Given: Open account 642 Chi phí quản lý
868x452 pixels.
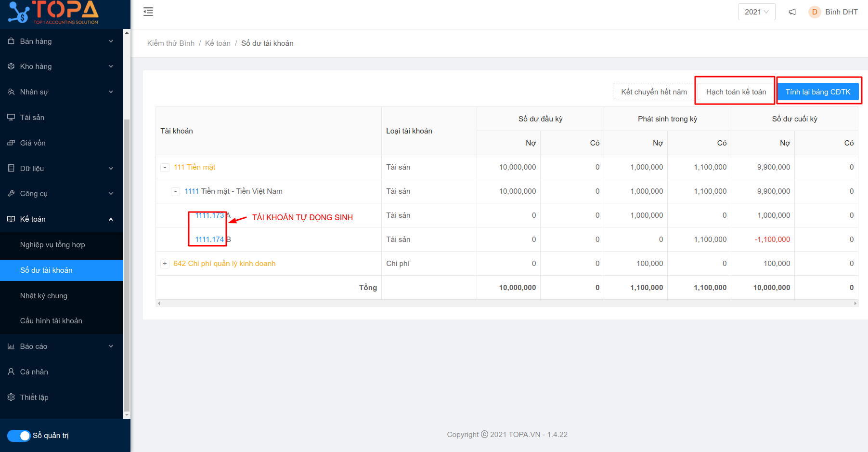Looking at the screenshot, I should (x=224, y=264).
